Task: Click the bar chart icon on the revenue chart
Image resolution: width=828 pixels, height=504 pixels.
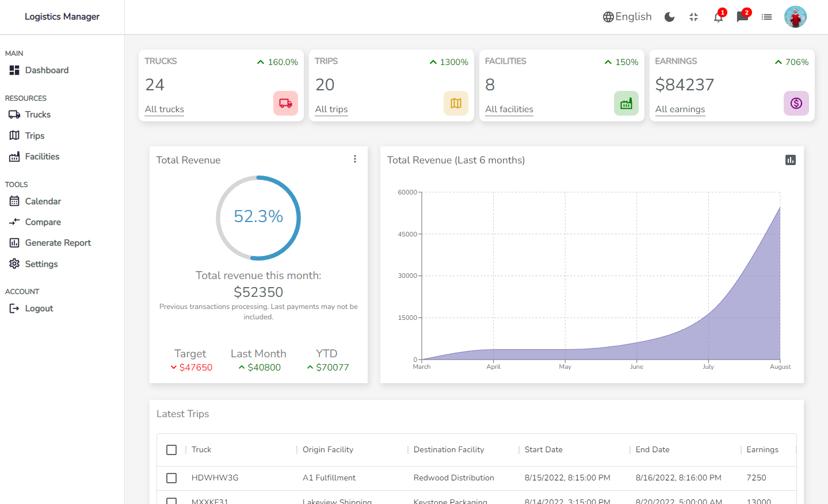Action: click(790, 159)
